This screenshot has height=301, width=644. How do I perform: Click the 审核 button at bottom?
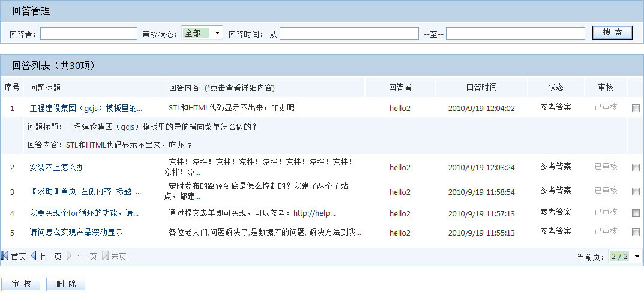(22, 284)
